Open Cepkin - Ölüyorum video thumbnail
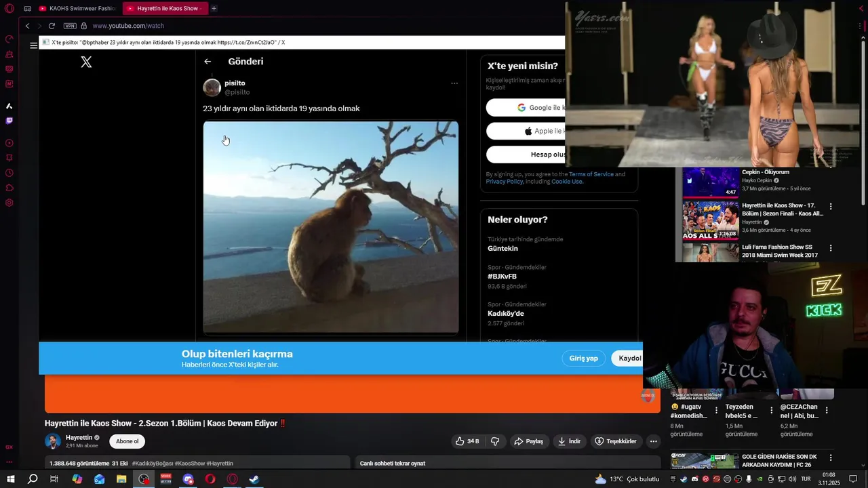Screen dimensions: 868x488 (x=711, y=182)
